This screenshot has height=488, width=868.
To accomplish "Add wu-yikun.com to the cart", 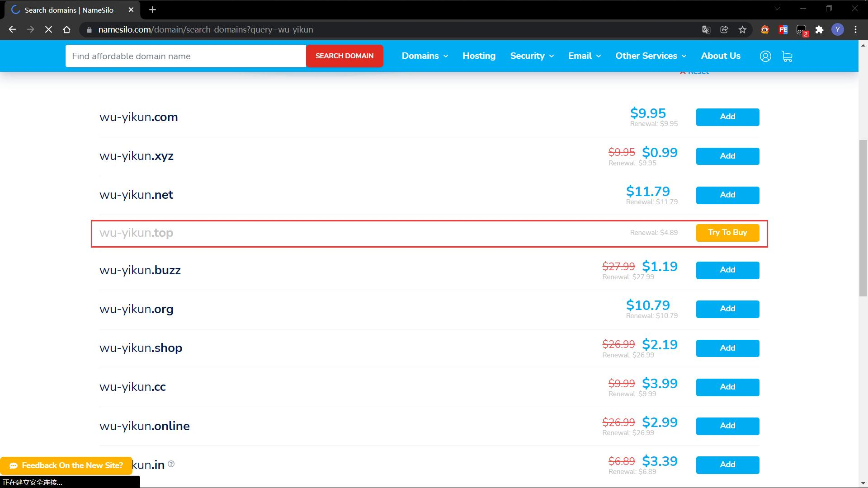I will click(727, 117).
